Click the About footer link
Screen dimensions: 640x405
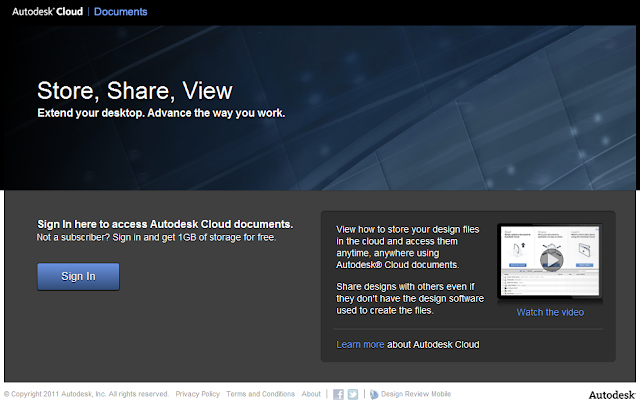pyautogui.click(x=311, y=394)
